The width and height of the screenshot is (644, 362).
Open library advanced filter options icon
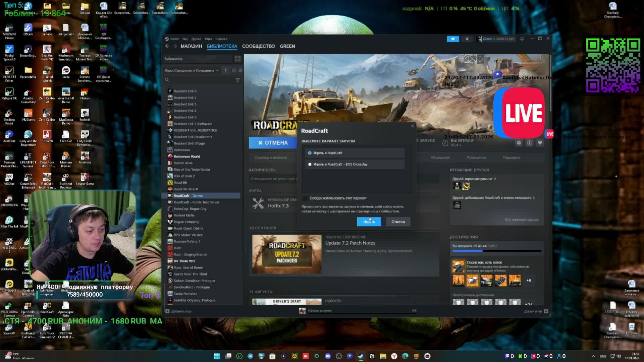pos(238,80)
